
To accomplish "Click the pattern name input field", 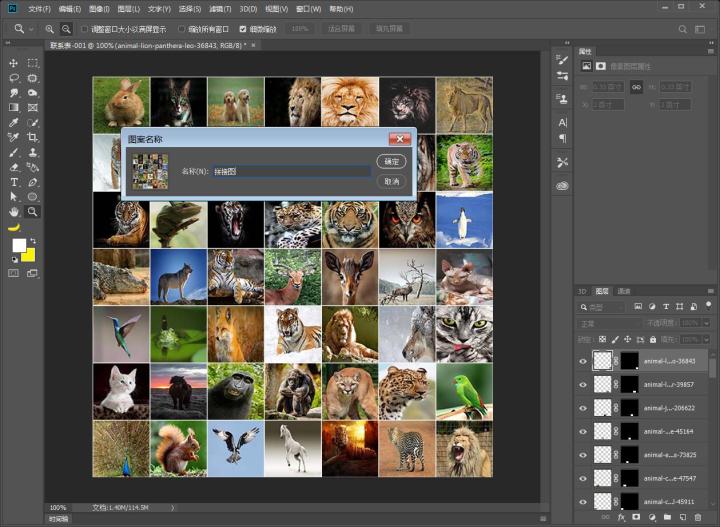I will click(290, 171).
